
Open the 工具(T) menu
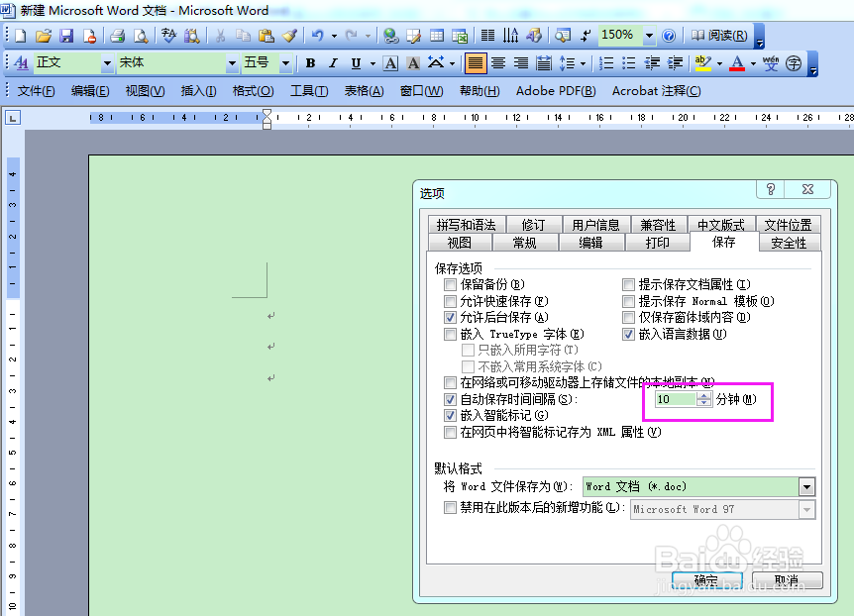coord(309,91)
